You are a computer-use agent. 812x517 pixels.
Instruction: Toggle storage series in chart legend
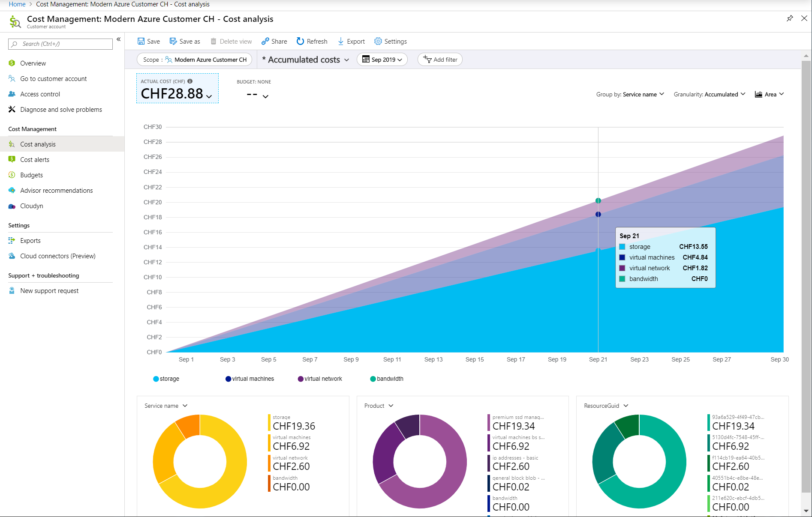(x=166, y=379)
